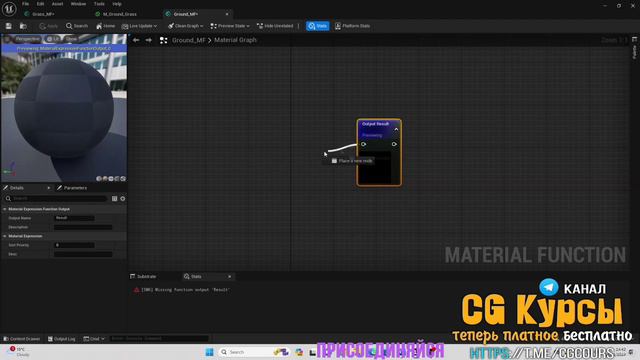
Task: Open the viewport options hamburger menu
Action: coord(7,39)
